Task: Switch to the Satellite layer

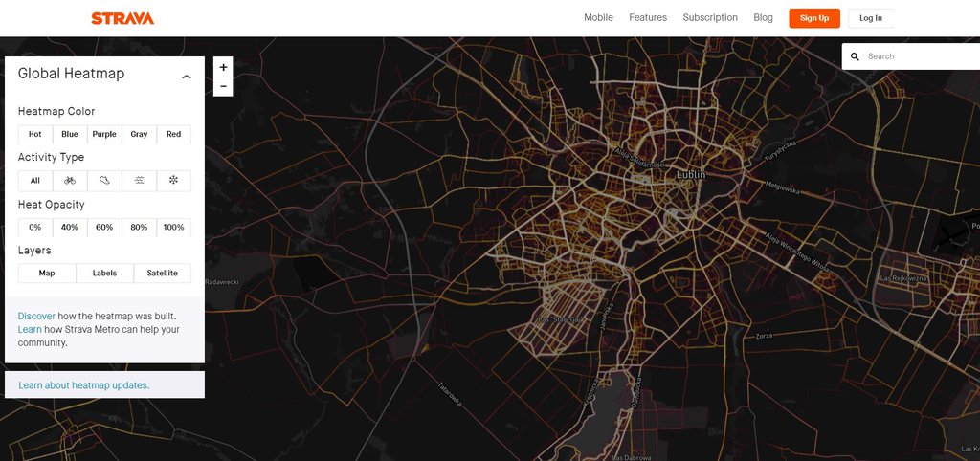Action: (163, 273)
